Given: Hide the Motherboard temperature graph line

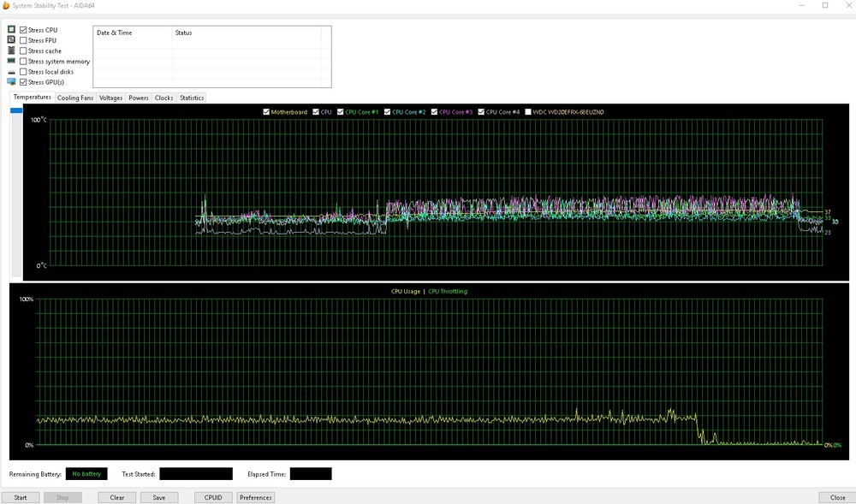Looking at the screenshot, I should click(267, 111).
